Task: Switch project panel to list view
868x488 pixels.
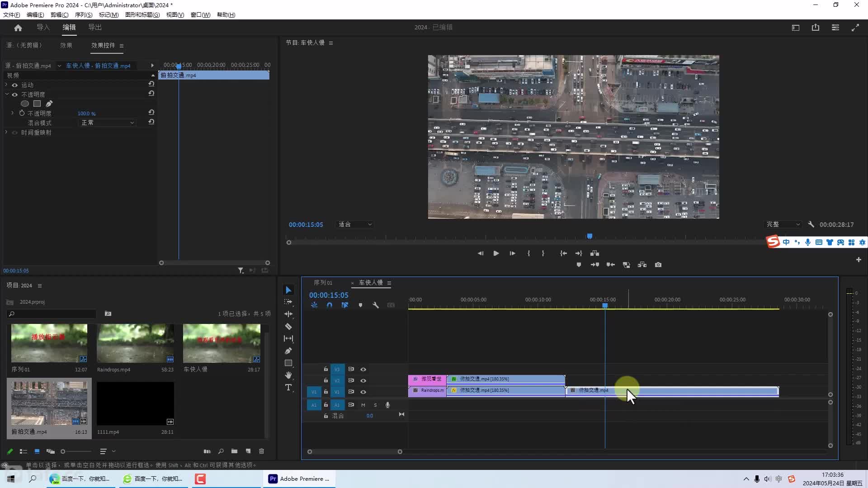Action: coord(24,451)
